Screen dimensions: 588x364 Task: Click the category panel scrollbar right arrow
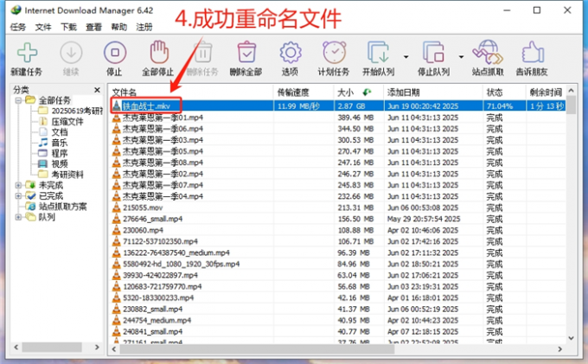97,348
